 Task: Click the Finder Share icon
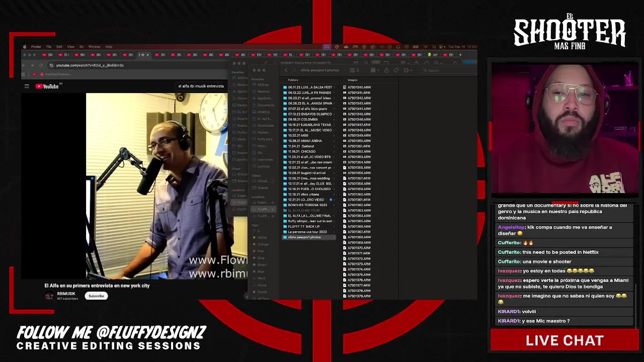(386, 70)
